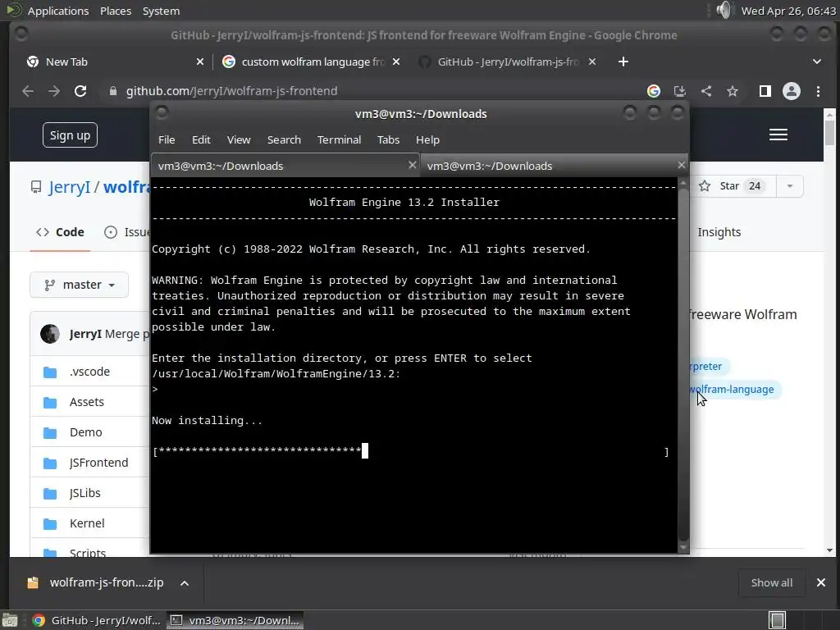
Task: Close first terminal tab
Action: [x=412, y=165]
